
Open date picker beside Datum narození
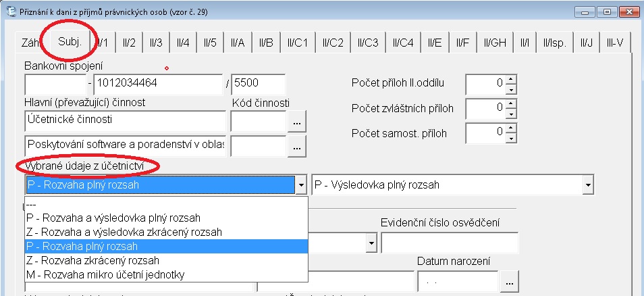click(x=510, y=280)
